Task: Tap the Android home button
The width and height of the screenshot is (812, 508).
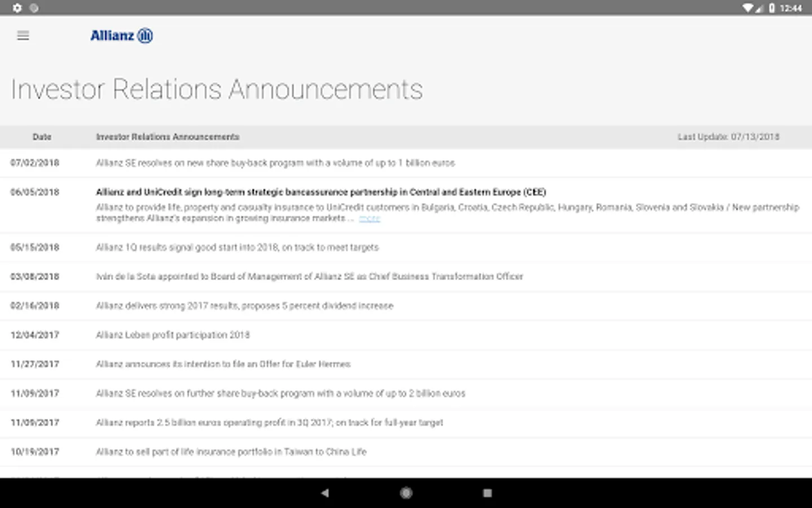Action: tap(406, 493)
